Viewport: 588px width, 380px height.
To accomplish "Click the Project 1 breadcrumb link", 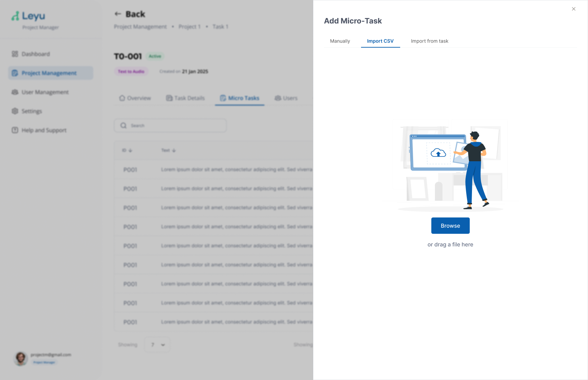I will point(190,27).
